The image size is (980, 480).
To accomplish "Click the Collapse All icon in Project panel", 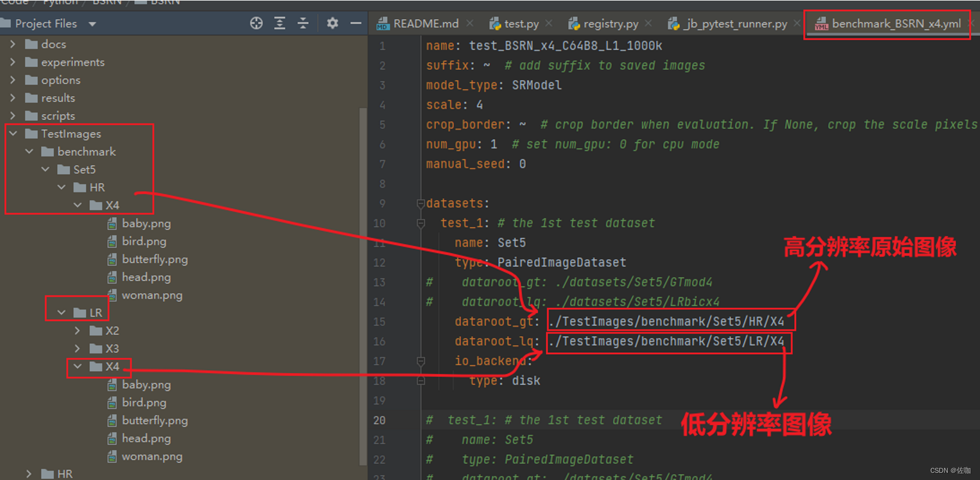I will 303,23.
